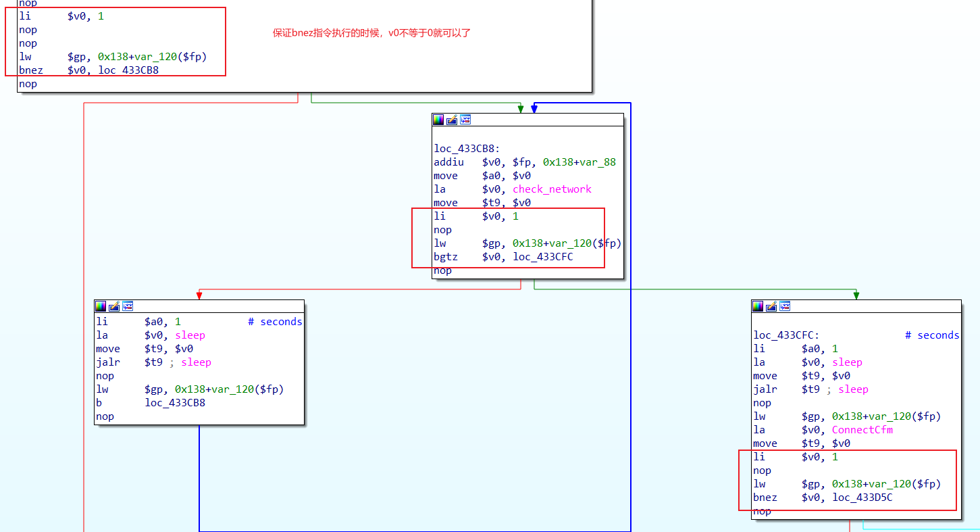Screen dimensions: 980x532
Task: Click group-nodes icon on loc_433CB8 block
Action: [465, 120]
